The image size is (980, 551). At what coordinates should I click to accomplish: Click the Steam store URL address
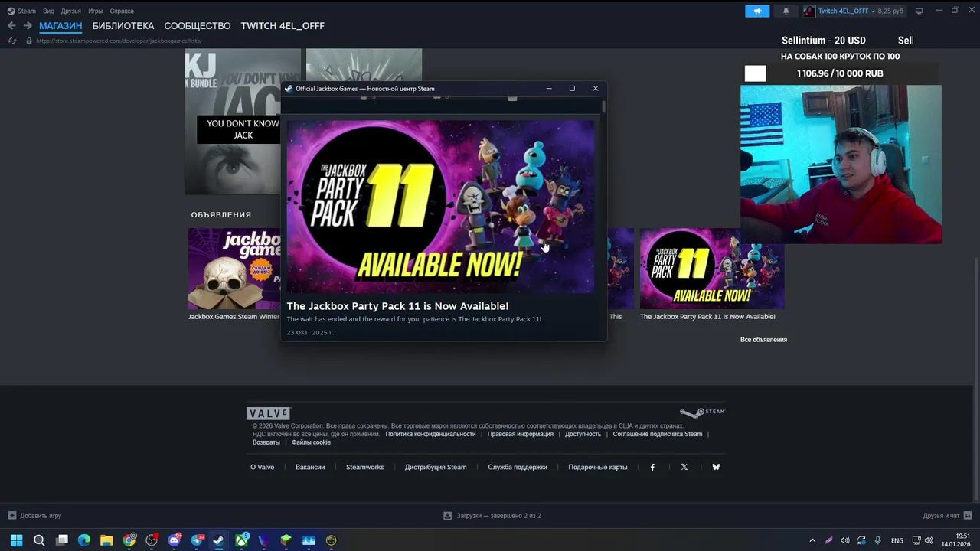tap(119, 41)
